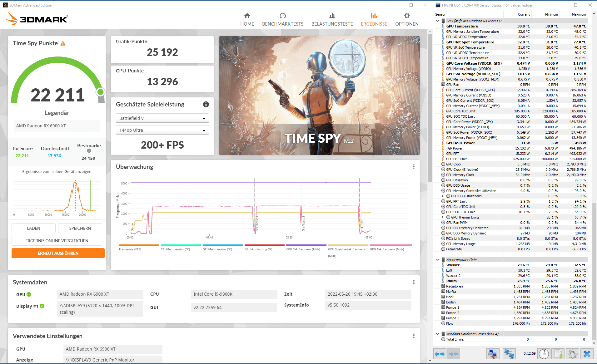The width and height of the screenshot is (597, 364).
Task: Click the Grafiktest 2 marker in chart
Action: [303, 224]
